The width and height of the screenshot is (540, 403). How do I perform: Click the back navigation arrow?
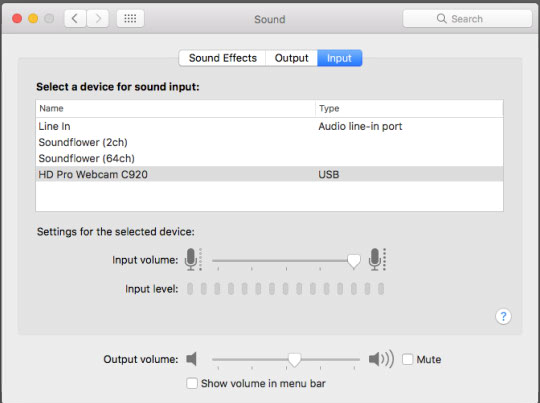pyautogui.click(x=75, y=18)
